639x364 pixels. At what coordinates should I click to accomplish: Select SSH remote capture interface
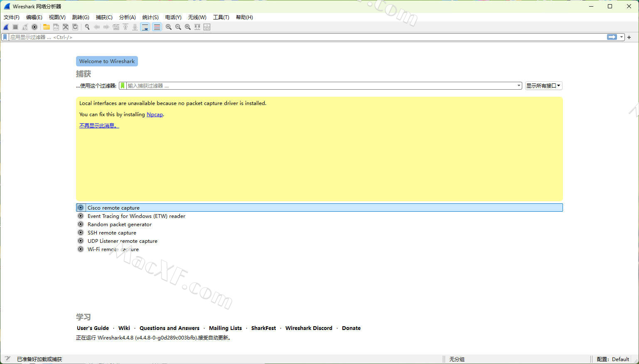pyautogui.click(x=319, y=233)
